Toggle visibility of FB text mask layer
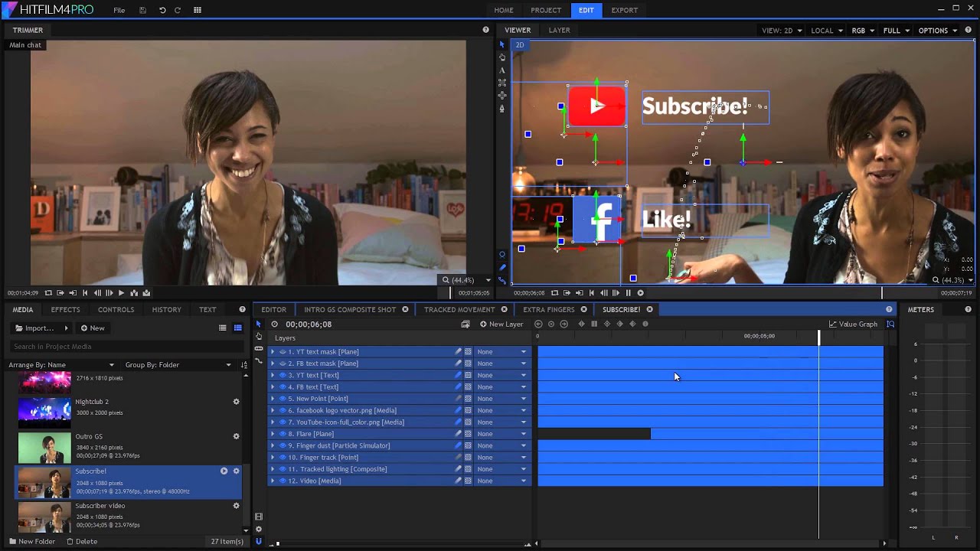This screenshot has height=551, width=980. click(x=283, y=364)
